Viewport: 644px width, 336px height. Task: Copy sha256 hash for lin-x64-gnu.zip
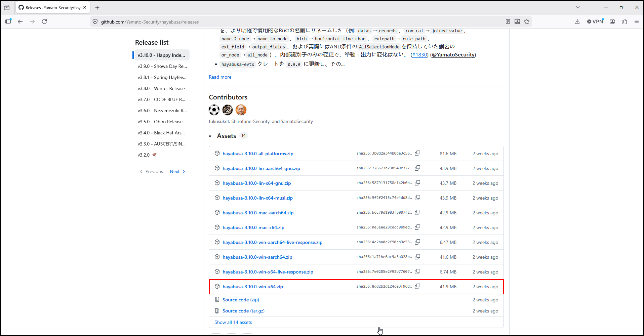point(417,183)
